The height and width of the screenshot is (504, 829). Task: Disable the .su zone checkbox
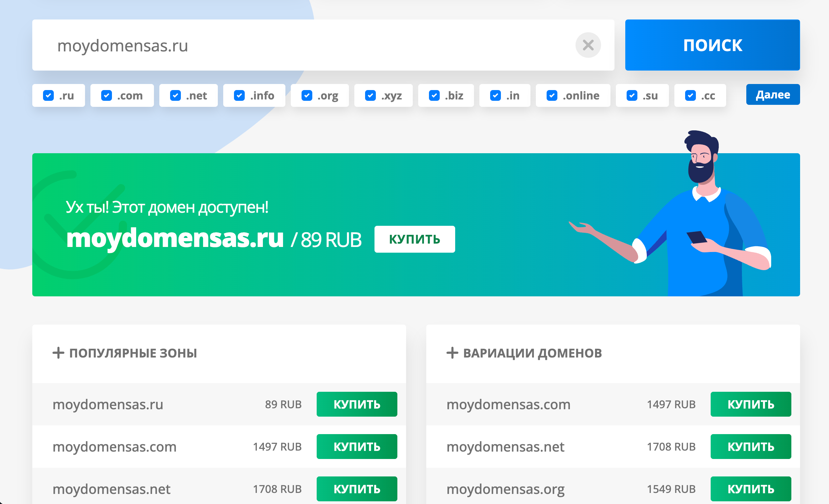click(x=632, y=95)
